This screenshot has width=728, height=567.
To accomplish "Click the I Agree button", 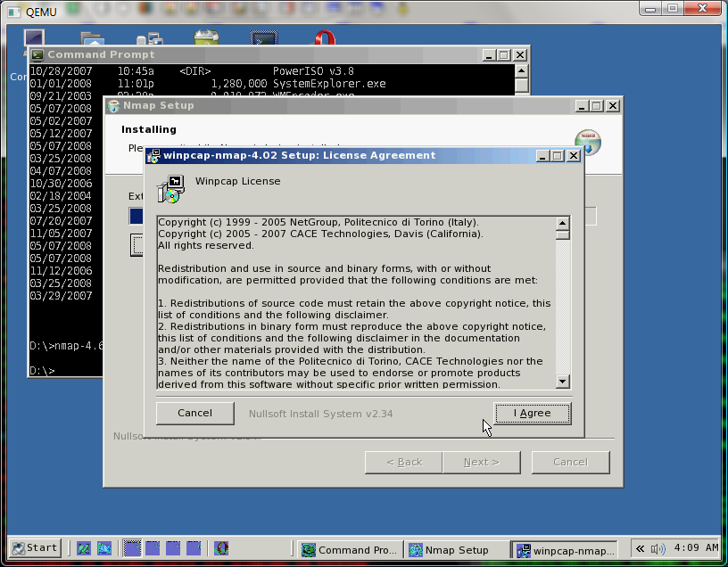I will (533, 413).
